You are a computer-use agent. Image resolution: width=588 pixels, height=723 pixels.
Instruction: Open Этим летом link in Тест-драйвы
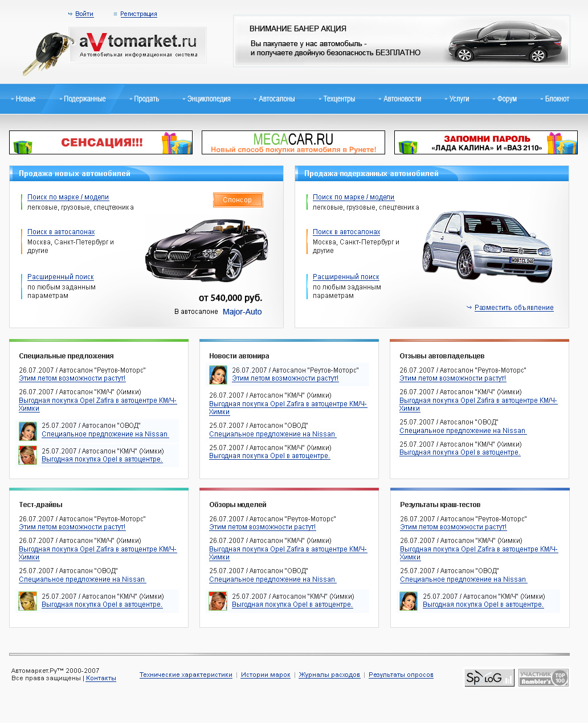pos(72,527)
